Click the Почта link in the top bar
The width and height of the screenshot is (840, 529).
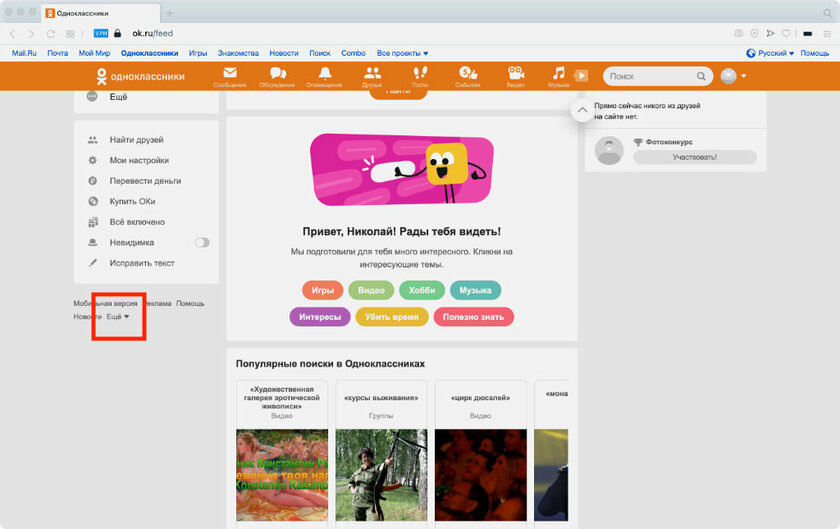coord(57,53)
